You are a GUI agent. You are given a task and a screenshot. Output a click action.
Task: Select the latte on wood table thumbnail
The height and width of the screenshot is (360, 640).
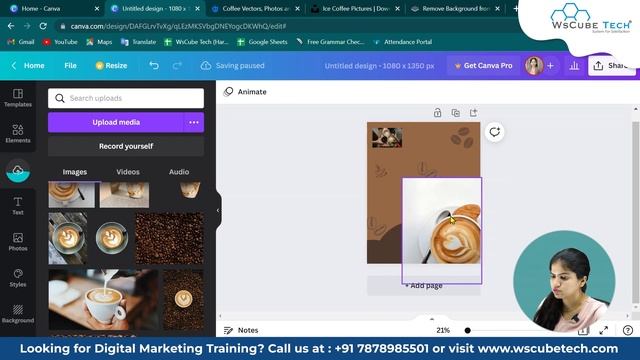[x=68, y=238]
